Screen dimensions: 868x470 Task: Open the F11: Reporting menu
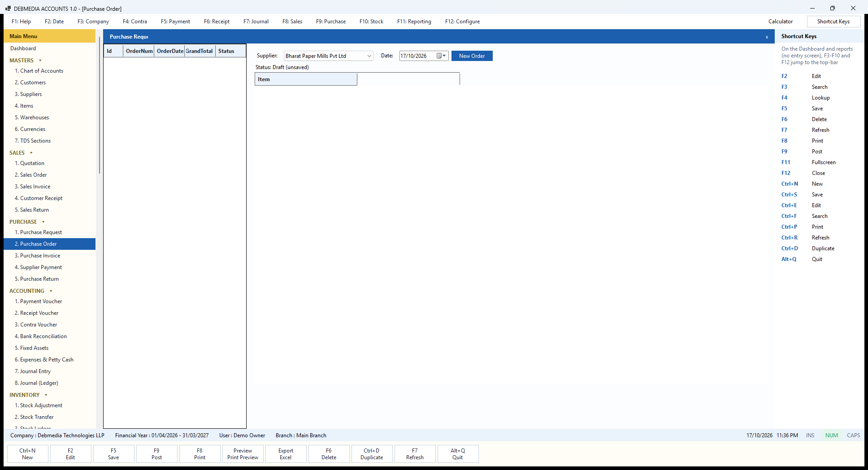tap(414, 22)
